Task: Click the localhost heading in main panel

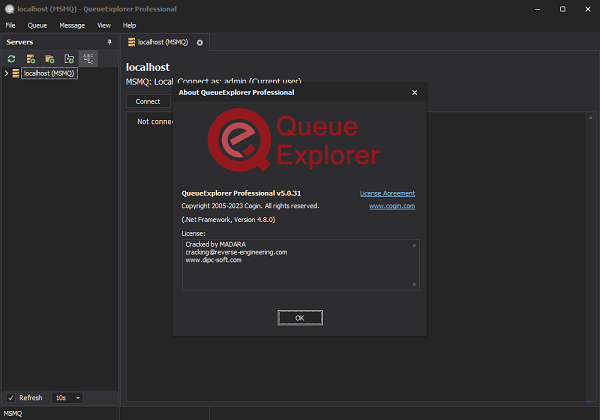Action: (x=148, y=67)
